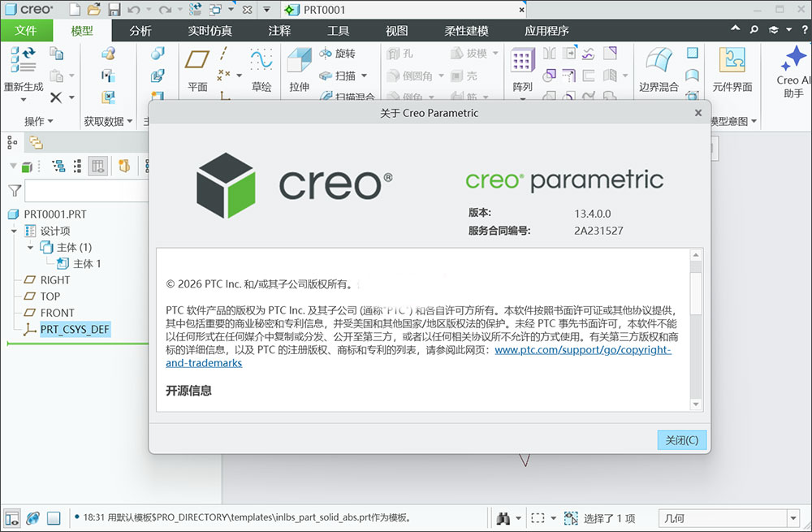Click the datum axis icon
812x532 pixels.
(223, 54)
